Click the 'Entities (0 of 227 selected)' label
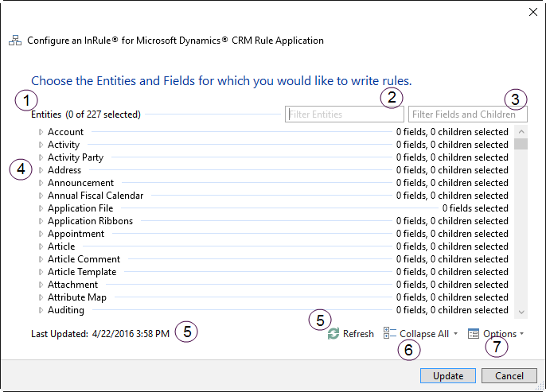 [x=86, y=114]
